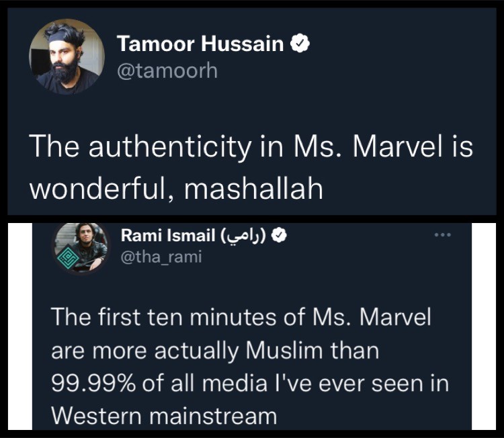Click Rami Ismail's verified badge

[284, 236]
